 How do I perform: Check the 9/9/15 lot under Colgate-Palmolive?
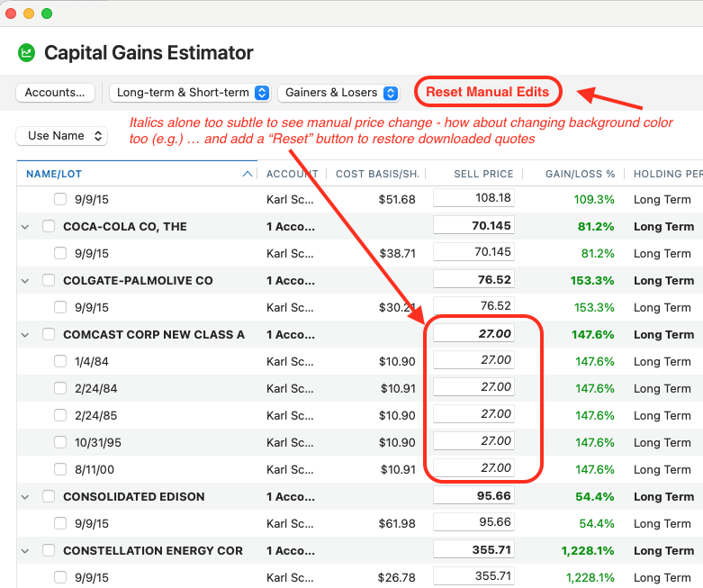[60, 307]
